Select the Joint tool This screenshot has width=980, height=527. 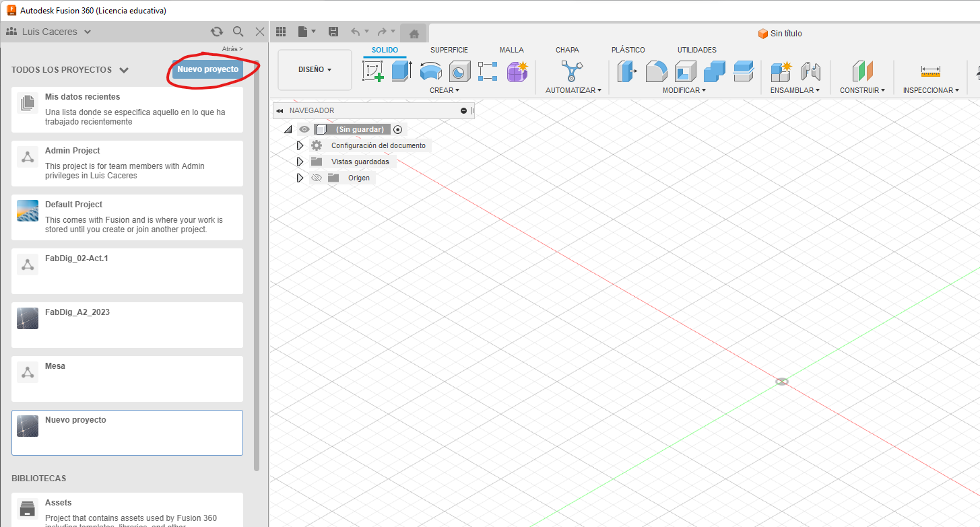pos(811,71)
